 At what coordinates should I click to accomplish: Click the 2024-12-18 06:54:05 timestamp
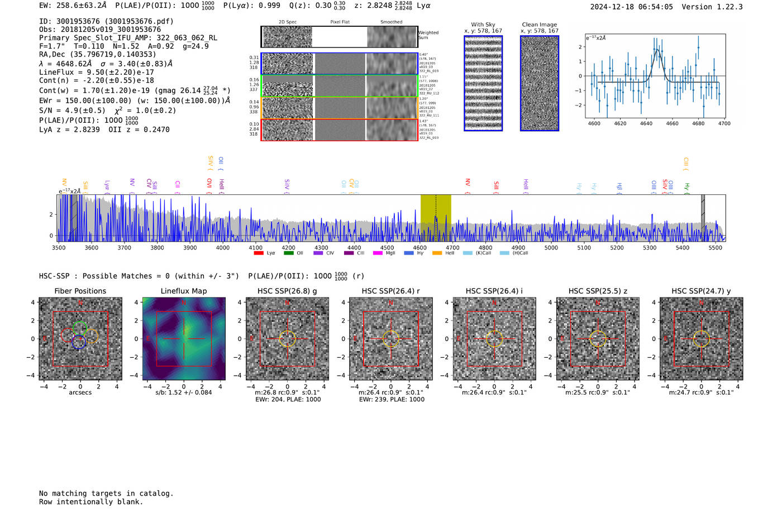[631, 7]
